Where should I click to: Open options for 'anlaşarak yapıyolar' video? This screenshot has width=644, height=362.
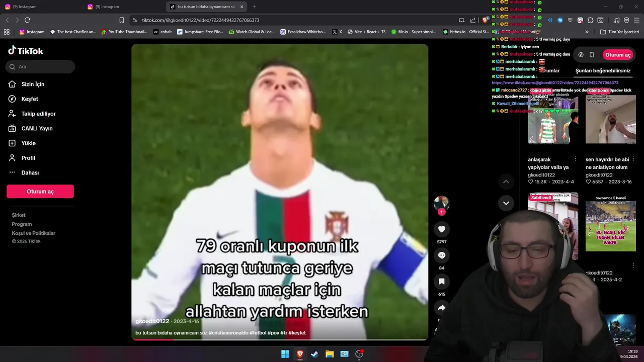pos(576,159)
